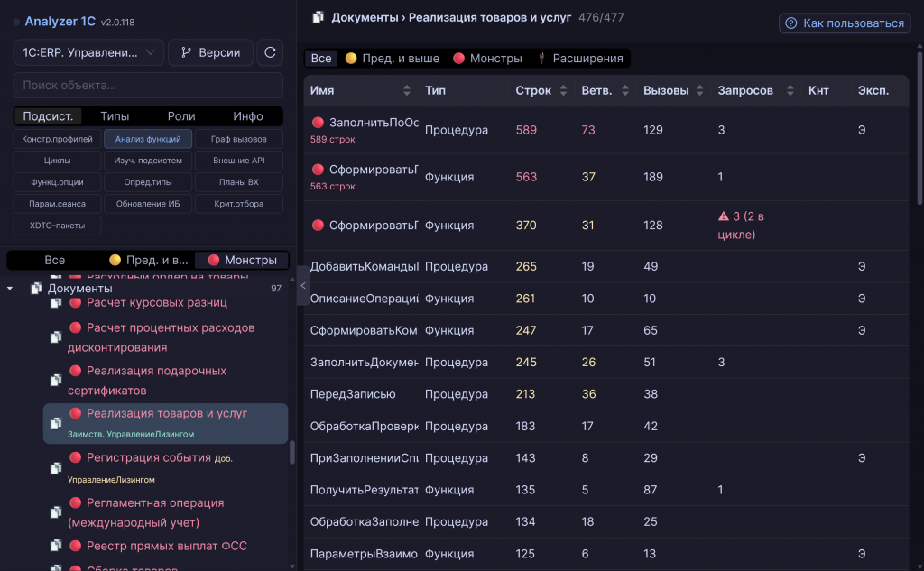
Task: Filter the table by Пред. и выше
Action: [x=392, y=59]
